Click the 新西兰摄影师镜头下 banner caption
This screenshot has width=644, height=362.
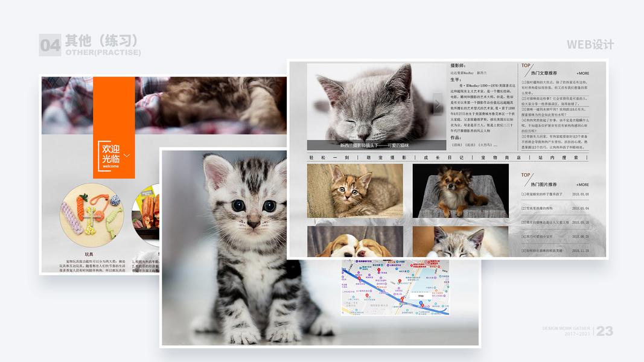374,145
